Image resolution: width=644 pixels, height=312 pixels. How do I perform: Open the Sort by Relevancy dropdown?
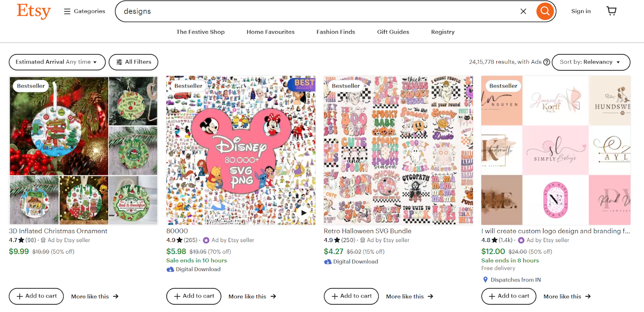pos(590,62)
